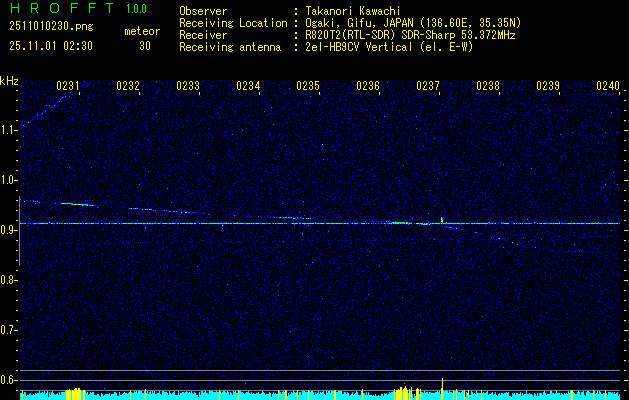Click the 0.8 frequency axis label

click(x=9, y=280)
